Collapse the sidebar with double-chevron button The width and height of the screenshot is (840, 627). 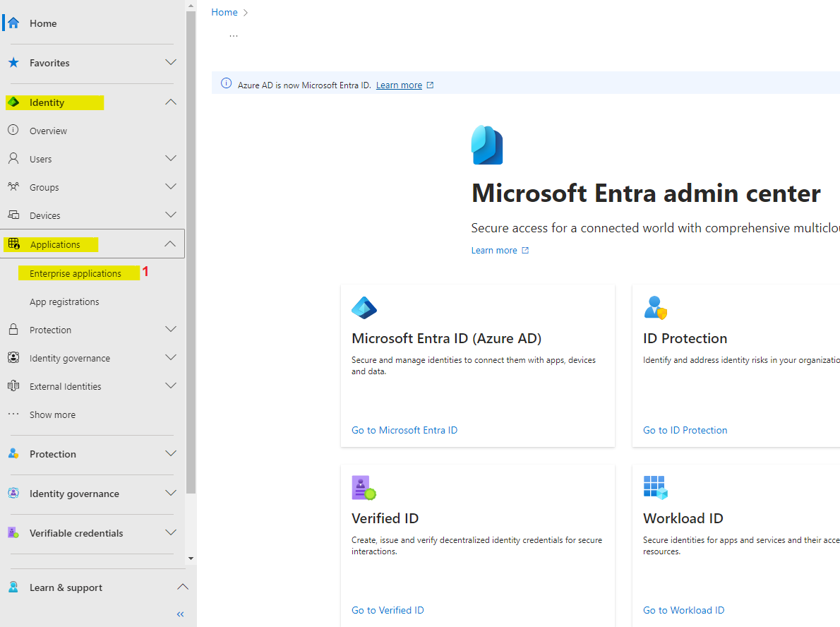(x=180, y=614)
